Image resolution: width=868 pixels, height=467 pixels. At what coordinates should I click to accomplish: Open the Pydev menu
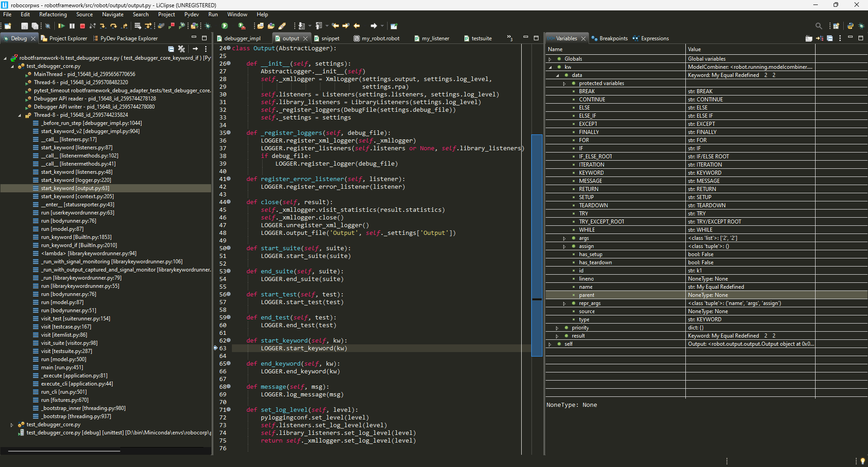192,14
